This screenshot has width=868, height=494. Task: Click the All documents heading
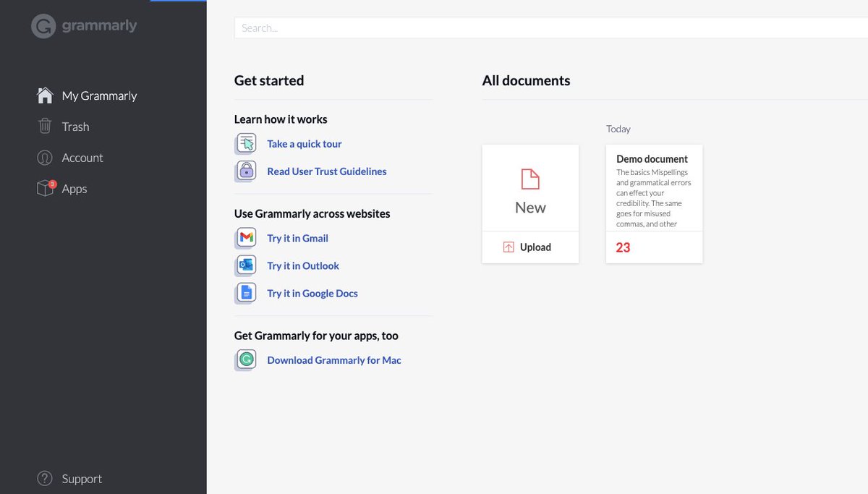click(527, 81)
